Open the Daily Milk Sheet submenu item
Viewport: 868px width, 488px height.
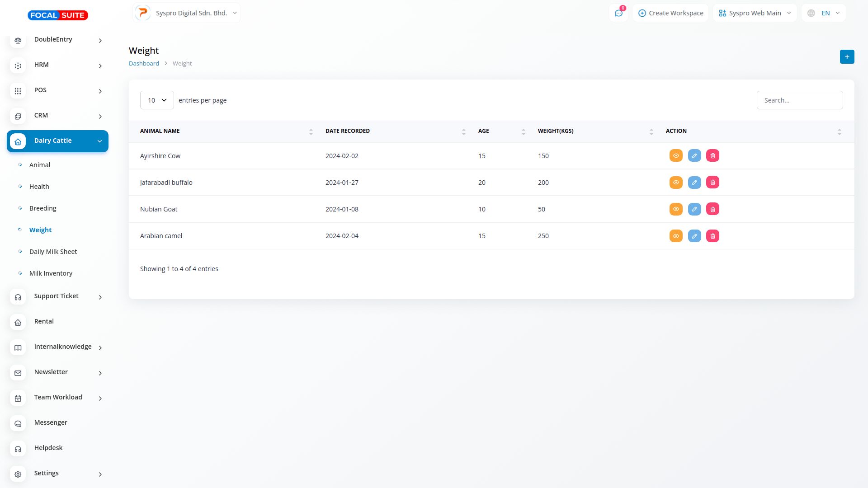53,252
